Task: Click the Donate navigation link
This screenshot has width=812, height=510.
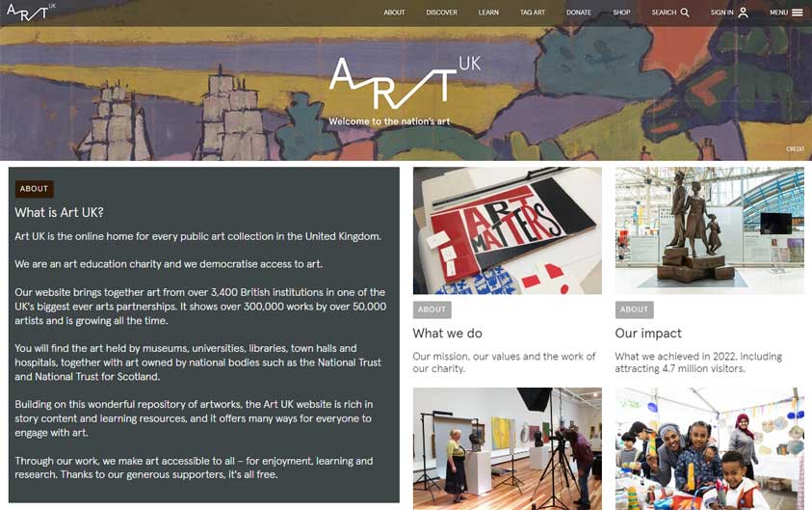Action: 579,13
